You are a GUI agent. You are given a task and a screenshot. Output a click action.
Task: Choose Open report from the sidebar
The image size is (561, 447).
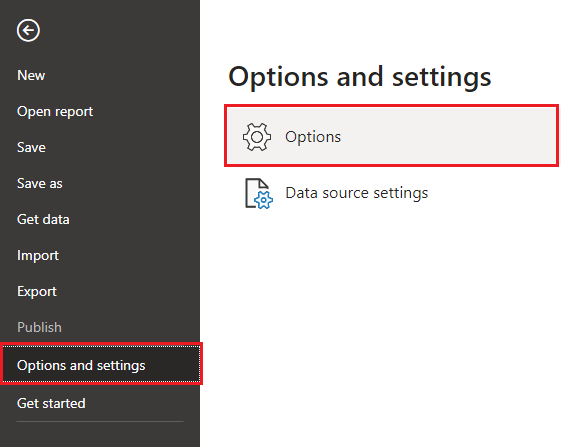click(55, 112)
